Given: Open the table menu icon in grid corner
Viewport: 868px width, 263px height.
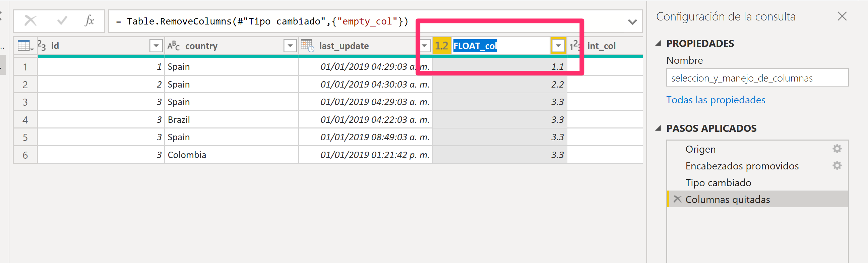Looking at the screenshot, I should pyautogui.click(x=25, y=46).
